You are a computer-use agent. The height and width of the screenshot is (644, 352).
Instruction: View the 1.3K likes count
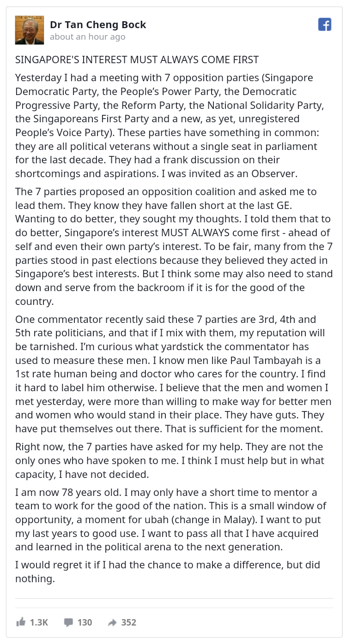coord(39,622)
